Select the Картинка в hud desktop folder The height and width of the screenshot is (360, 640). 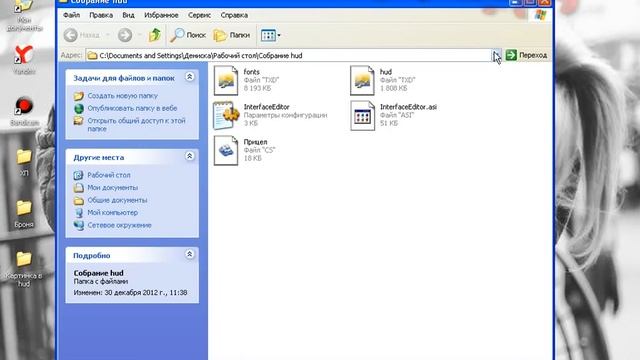(24, 268)
